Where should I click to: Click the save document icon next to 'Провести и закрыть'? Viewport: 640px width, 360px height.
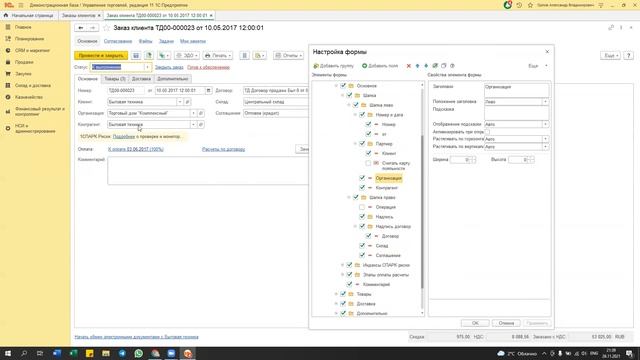136,55
